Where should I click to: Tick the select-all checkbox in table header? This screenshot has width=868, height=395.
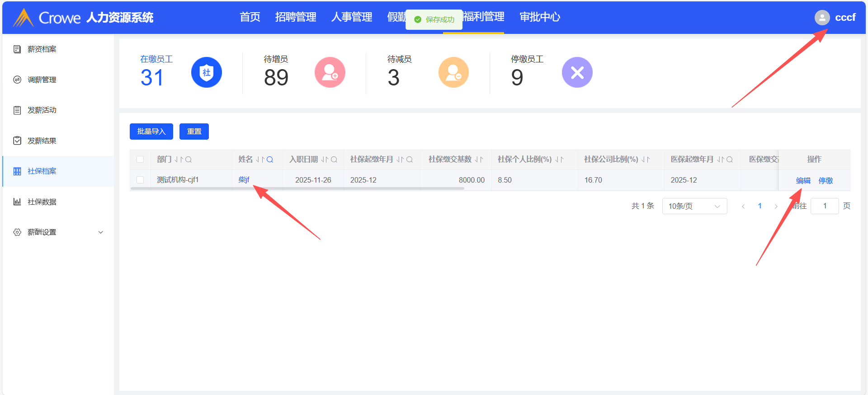[140, 160]
